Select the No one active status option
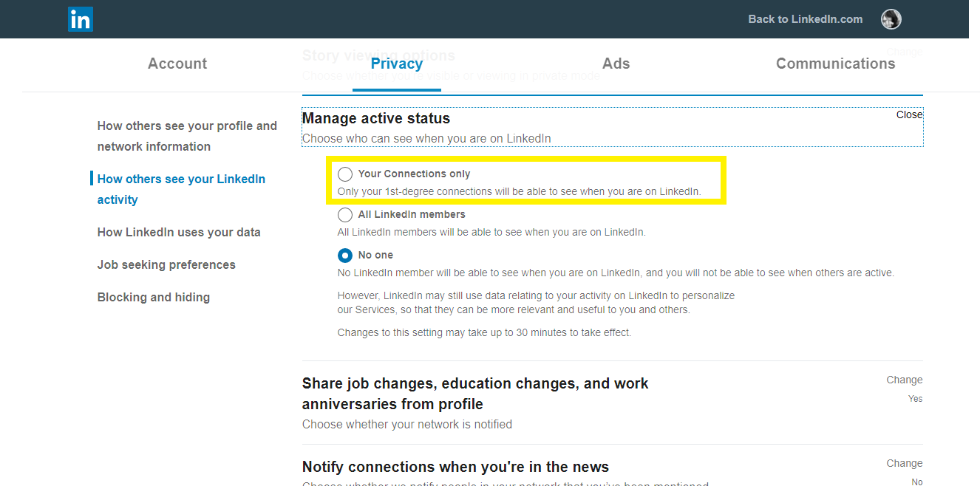Image resolution: width=980 pixels, height=486 pixels. coord(345,255)
